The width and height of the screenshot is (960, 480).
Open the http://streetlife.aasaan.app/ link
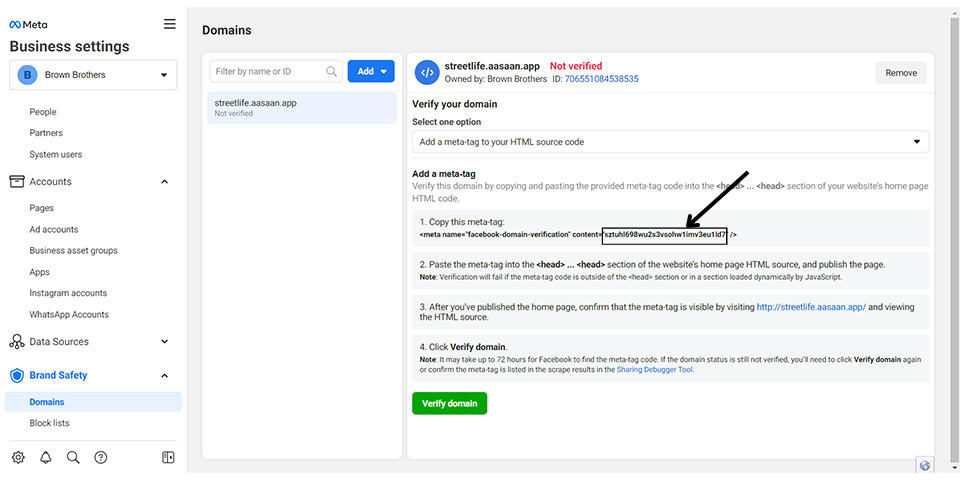pos(811,307)
